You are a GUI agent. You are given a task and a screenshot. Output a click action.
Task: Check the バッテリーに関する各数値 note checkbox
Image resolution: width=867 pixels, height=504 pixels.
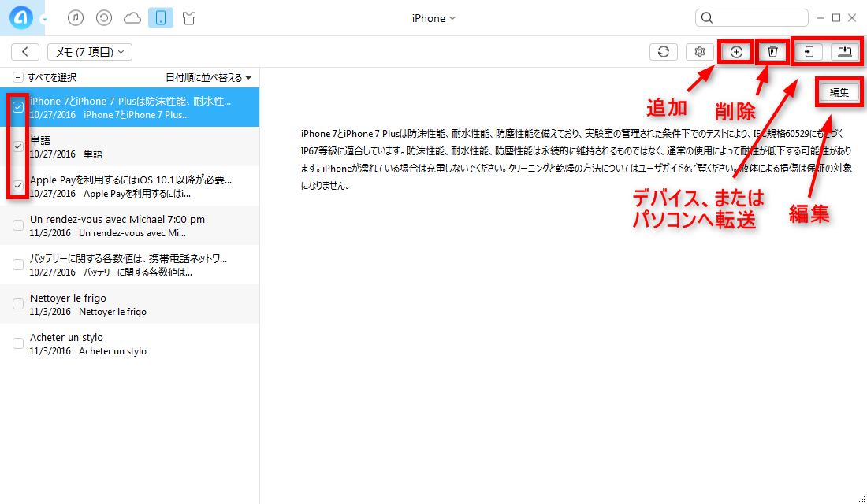[x=18, y=265]
